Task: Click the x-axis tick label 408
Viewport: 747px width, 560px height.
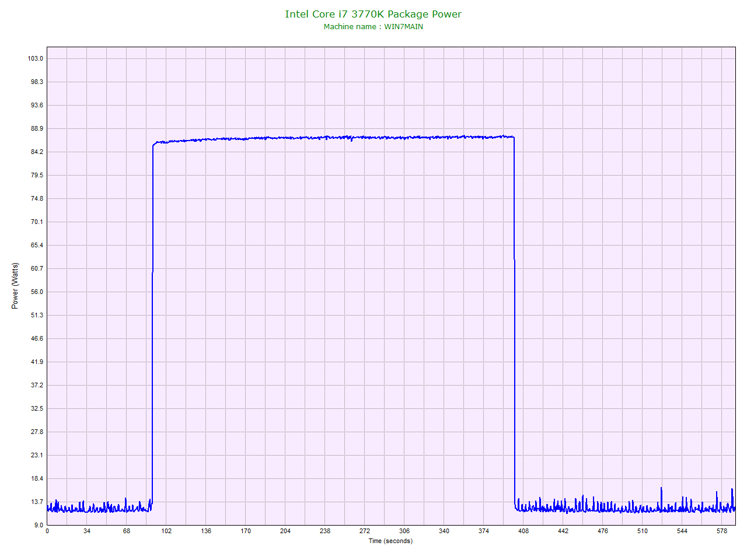Action: click(x=523, y=531)
